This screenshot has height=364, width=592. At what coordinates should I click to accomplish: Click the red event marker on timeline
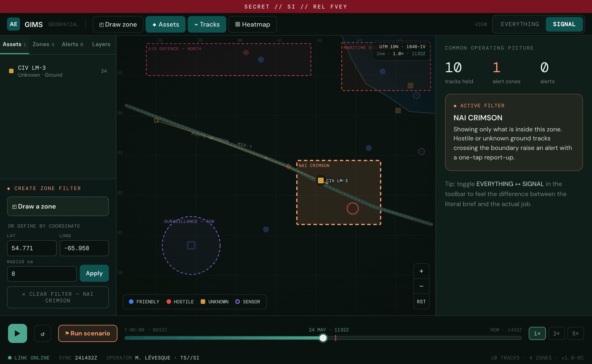tap(335, 338)
